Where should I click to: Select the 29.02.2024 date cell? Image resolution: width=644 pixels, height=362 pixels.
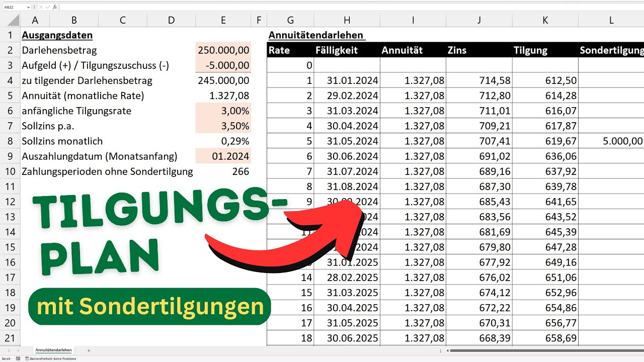347,96
